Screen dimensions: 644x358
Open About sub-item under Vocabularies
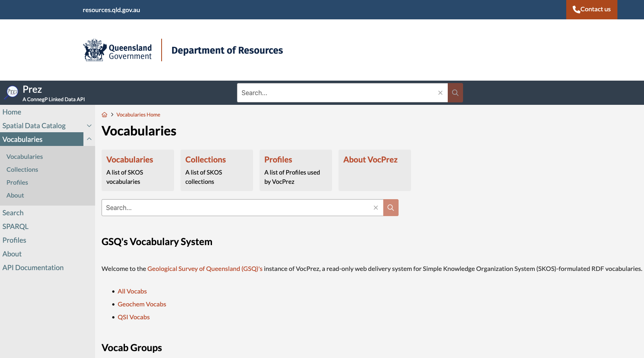pyautogui.click(x=15, y=195)
